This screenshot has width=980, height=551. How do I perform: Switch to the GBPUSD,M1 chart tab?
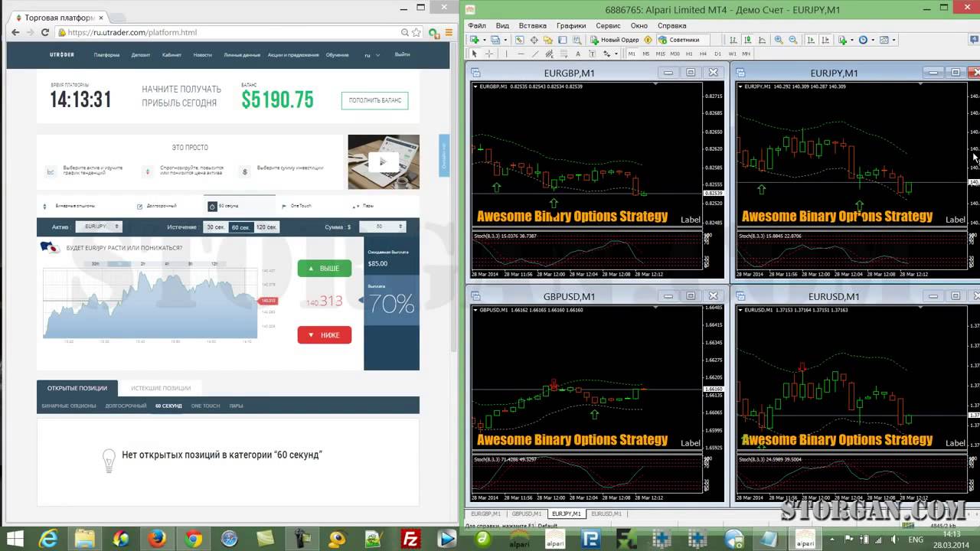(526, 514)
